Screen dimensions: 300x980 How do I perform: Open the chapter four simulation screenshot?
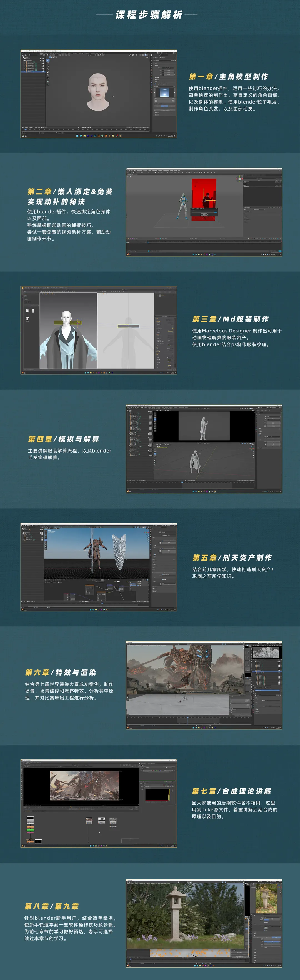click(x=204, y=449)
